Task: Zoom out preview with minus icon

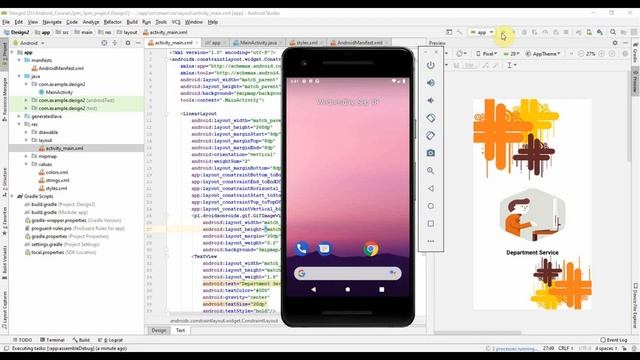Action: point(581,54)
